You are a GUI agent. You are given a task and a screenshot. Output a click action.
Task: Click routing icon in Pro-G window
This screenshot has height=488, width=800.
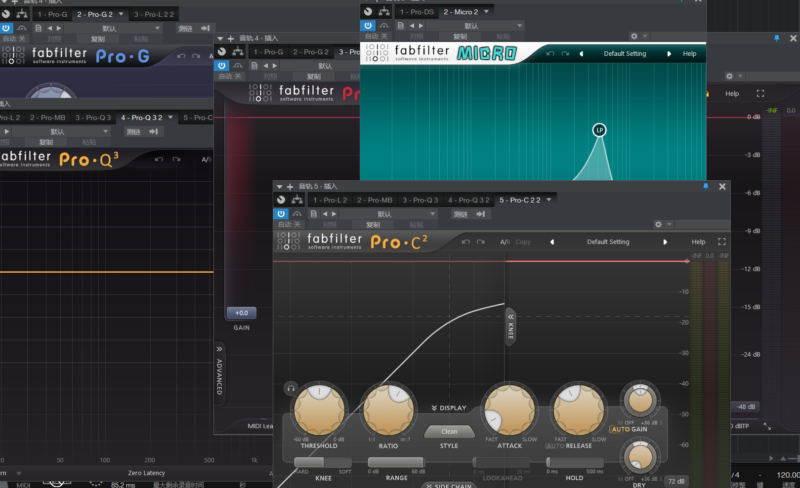22,14
